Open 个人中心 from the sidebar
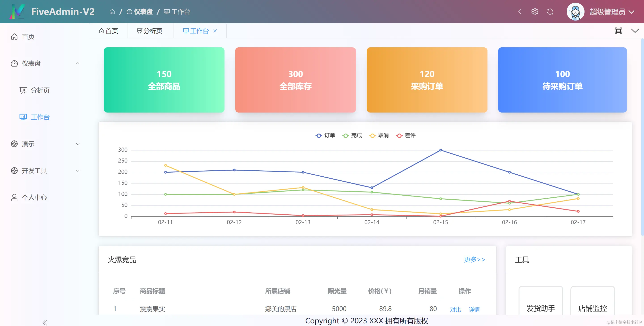The height and width of the screenshot is (326, 644). [34, 197]
